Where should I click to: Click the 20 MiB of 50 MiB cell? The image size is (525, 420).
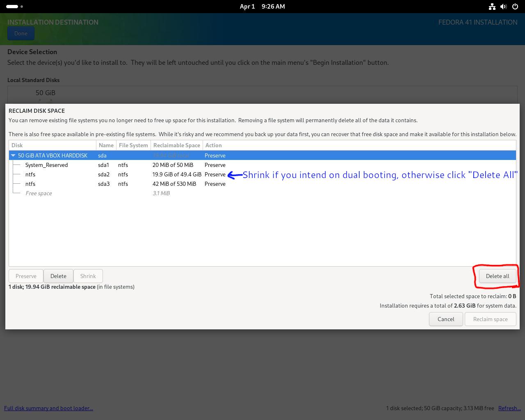pos(173,165)
